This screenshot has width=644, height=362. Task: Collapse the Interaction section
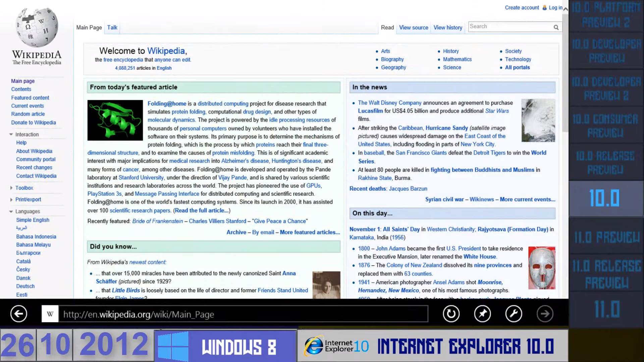11,134
